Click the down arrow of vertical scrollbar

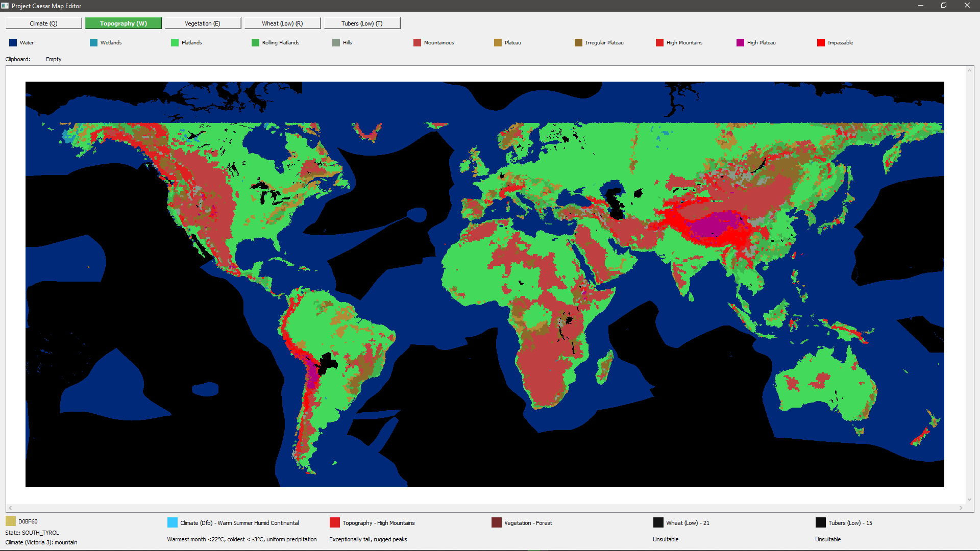point(969,499)
